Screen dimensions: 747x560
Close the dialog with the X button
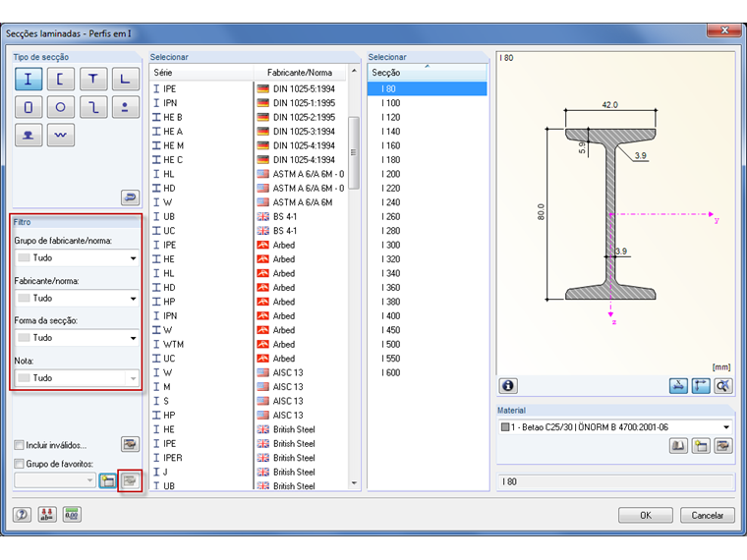click(x=724, y=30)
